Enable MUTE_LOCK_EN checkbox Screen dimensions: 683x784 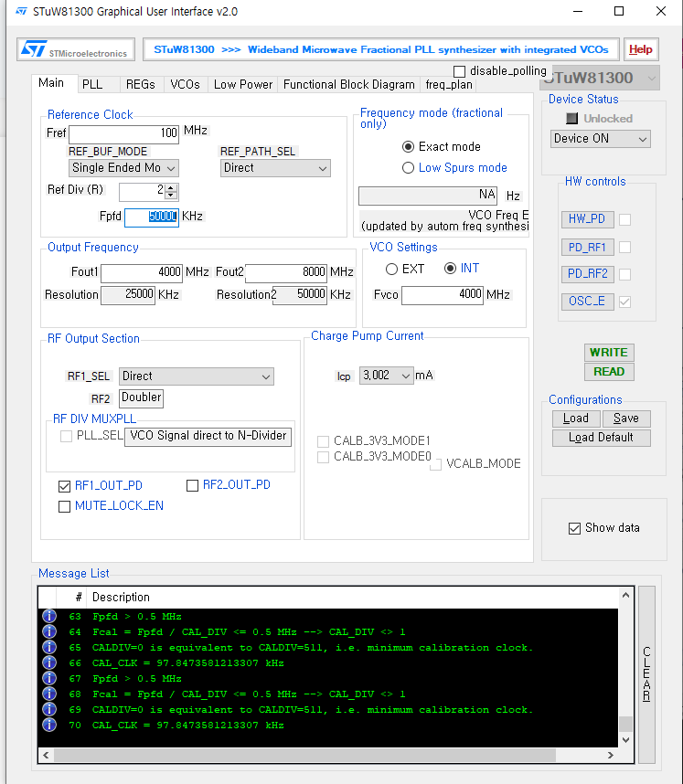[64, 506]
